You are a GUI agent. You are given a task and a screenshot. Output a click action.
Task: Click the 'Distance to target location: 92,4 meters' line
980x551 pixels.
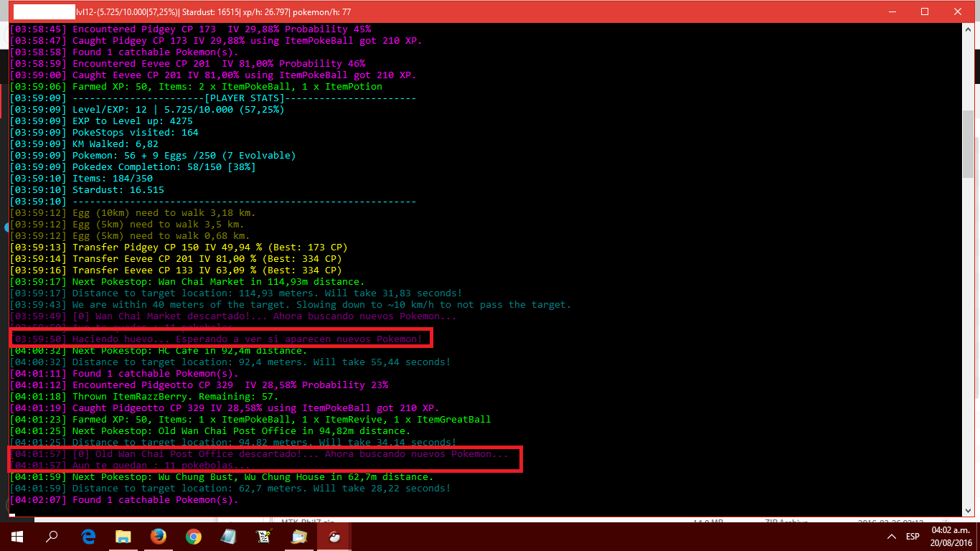[x=230, y=362]
